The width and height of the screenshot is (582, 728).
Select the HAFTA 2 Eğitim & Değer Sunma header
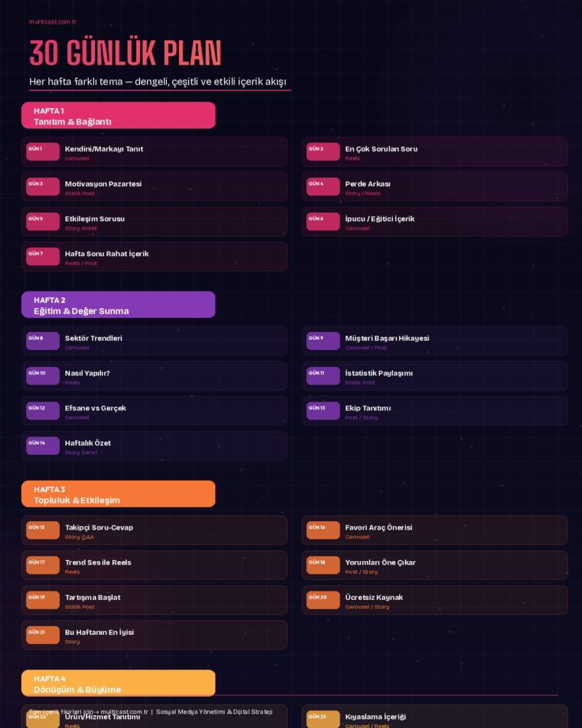tap(118, 304)
